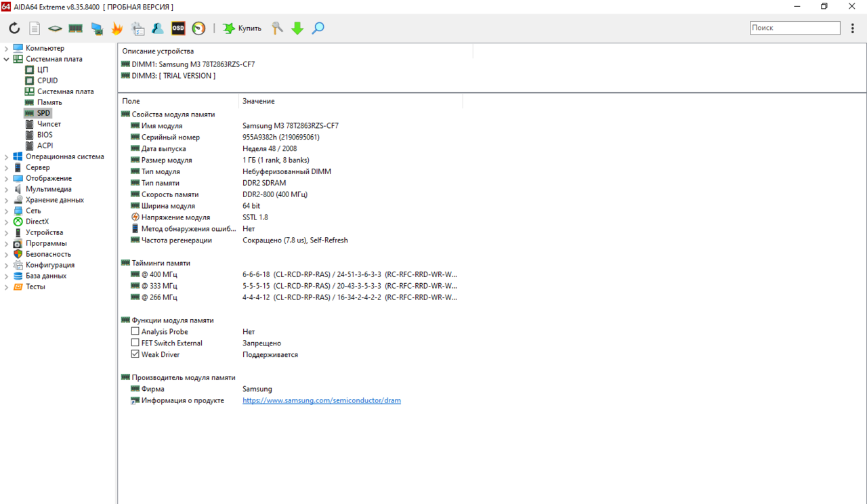Select ЦП in the sidebar tree

tap(43, 70)
